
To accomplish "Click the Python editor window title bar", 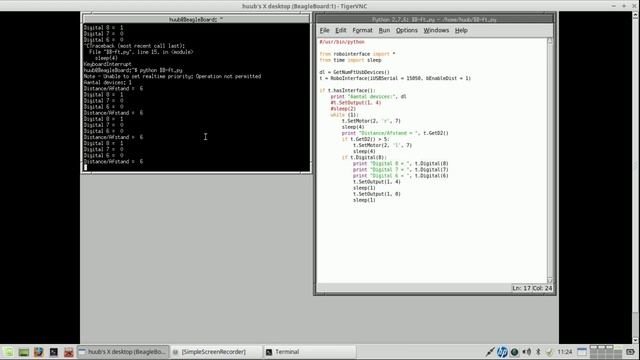I will tap(434, 19).
